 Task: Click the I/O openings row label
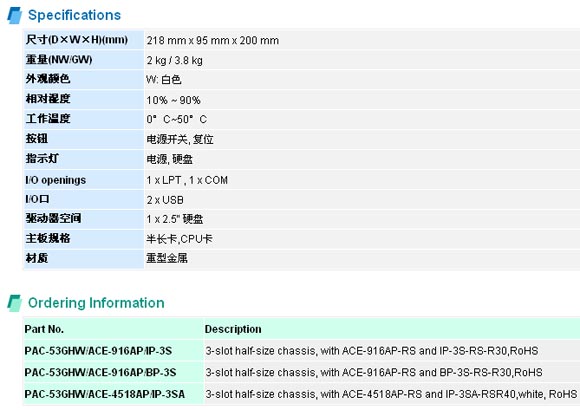pyautogui.click(x=55, y=180)
